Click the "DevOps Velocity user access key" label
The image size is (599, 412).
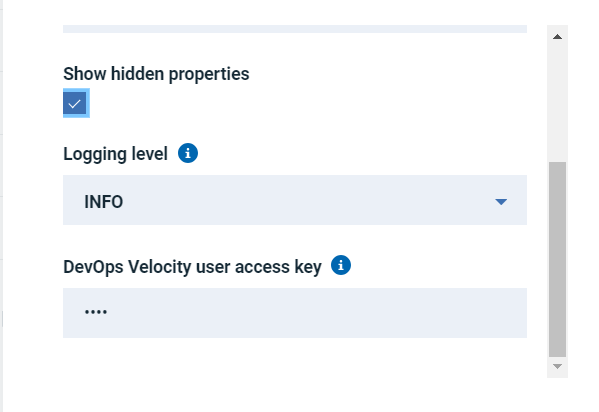[192, 267]
